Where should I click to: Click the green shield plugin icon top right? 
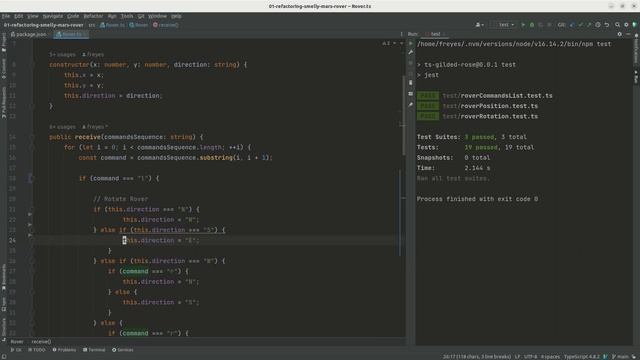pos(635,25)
